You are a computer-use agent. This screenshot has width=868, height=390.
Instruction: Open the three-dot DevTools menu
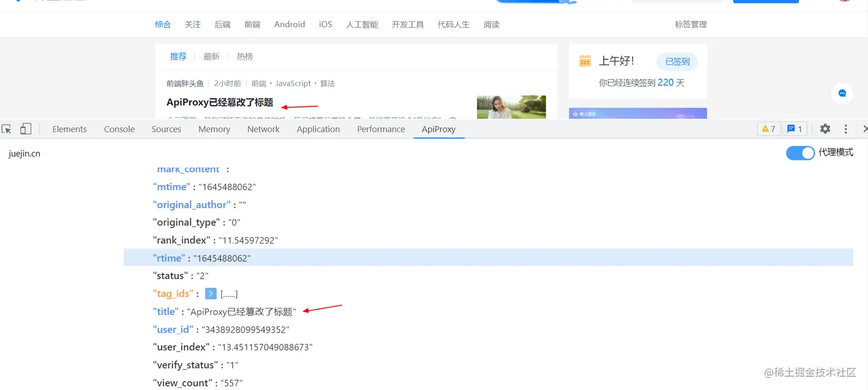(846, 129)
